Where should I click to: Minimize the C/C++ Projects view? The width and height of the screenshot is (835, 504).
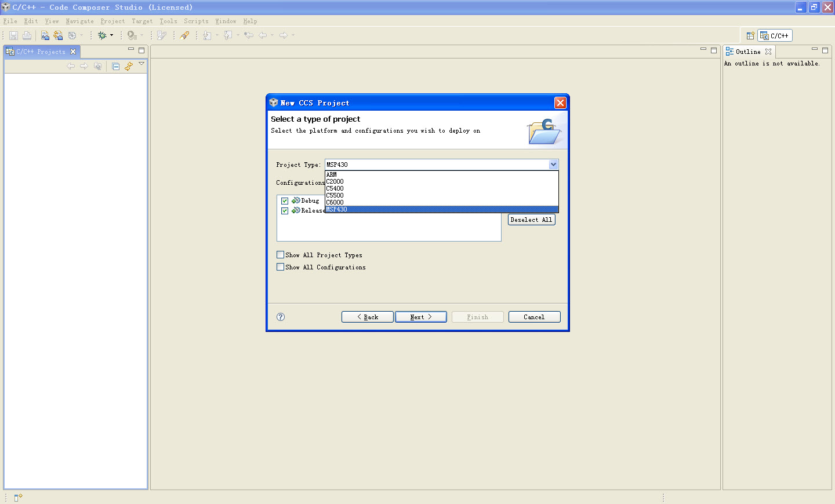131,50
